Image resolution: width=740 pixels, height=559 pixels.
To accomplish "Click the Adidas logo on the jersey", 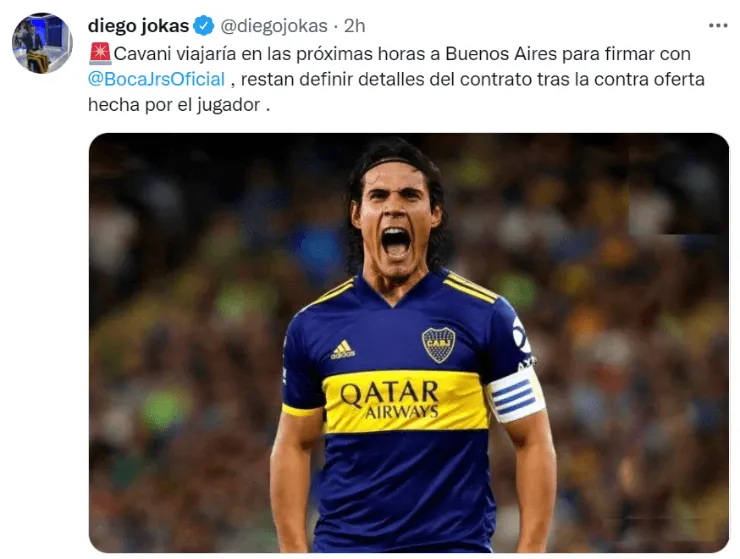I will click(x=343, y=350).
